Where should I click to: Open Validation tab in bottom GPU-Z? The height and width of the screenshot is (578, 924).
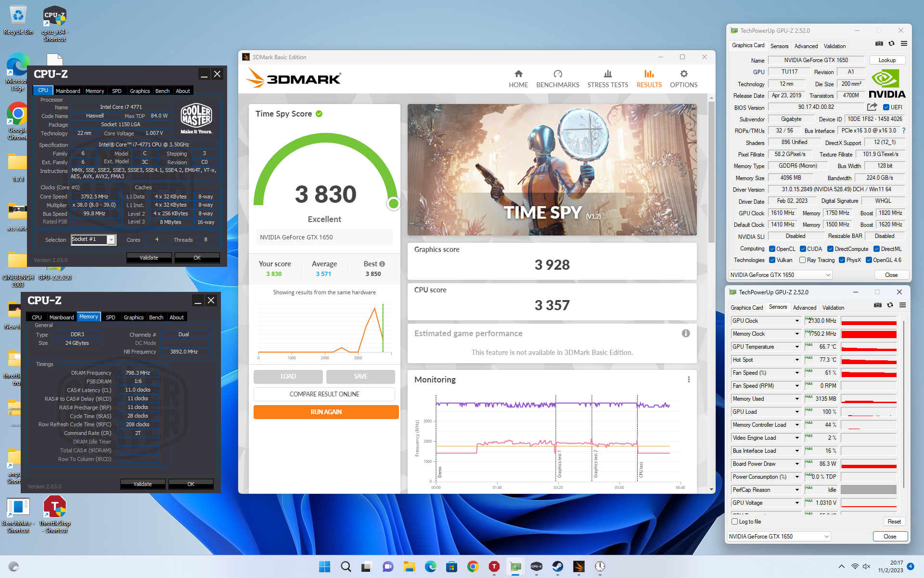(x=833, y=308)
